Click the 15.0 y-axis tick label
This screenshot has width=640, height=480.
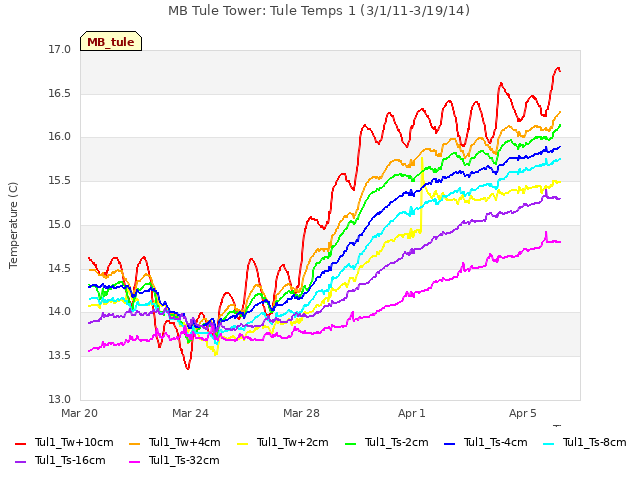click(x=60, y=224)
